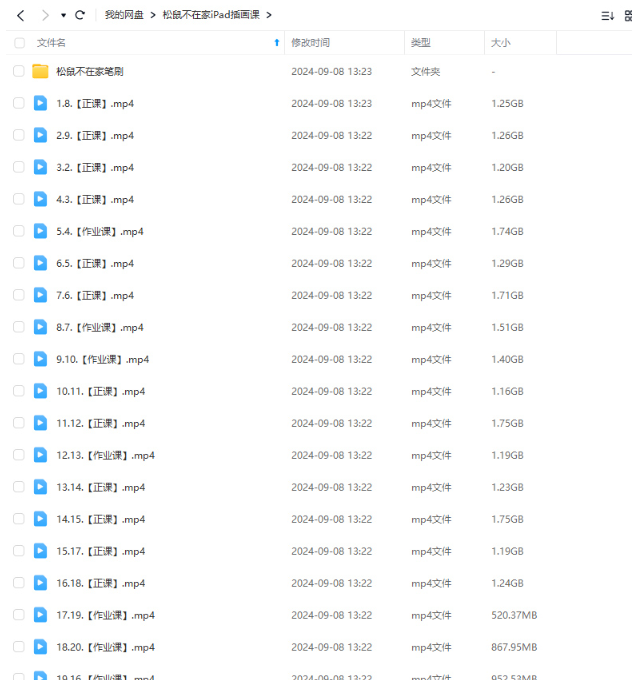632x680 pixels.
Task: Click video icon of 18.20.【作业课】.mp4
Action: (40, 647)
